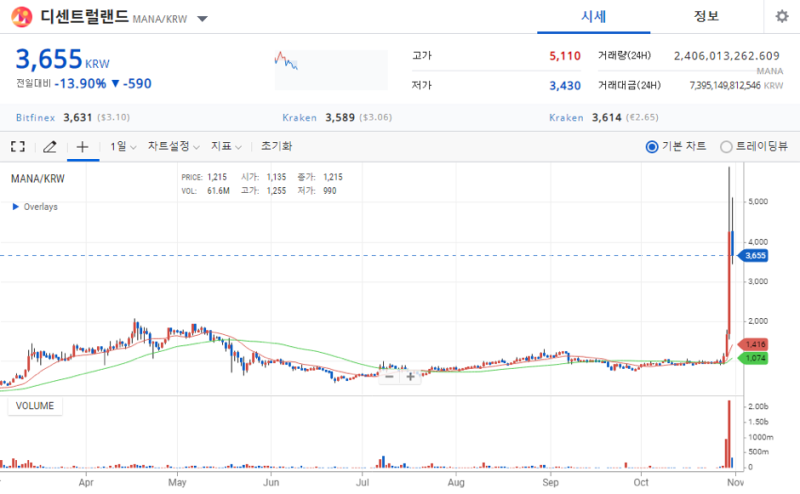This screenshot has width=800, height=494.
Task: Click the 3,655 current price tag on axis
Action: point(753,256)
